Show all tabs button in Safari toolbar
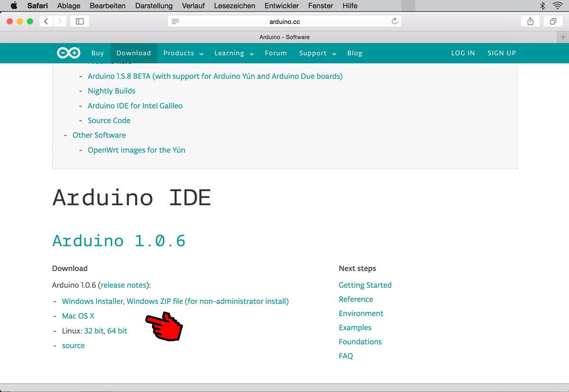This screenshot has width=569, height=392. [x=553, y=21]
